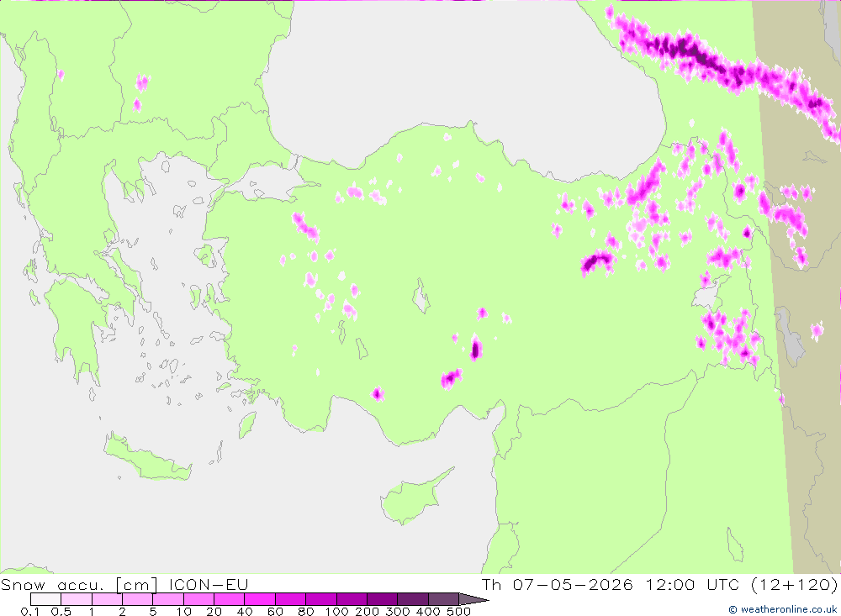Click the '500' legend label

coord(458,612)
